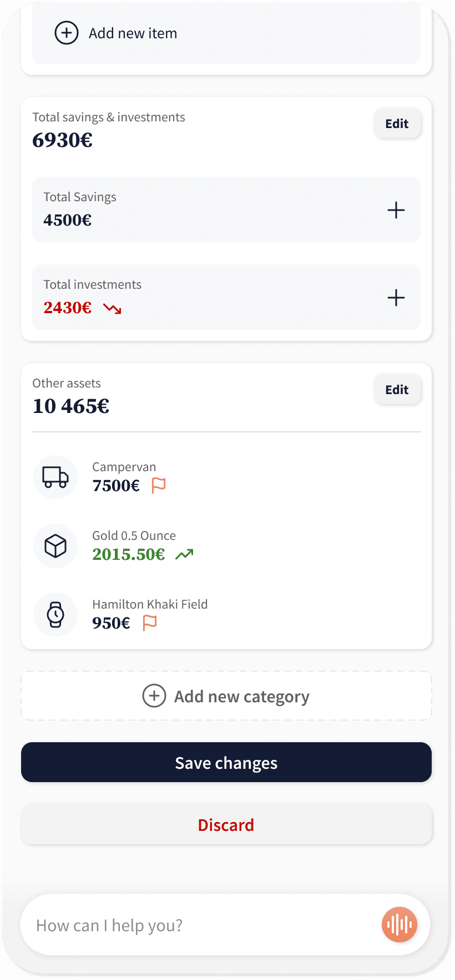Click the red downward trend arrow icon
The height and width of the screenshot is (980, 455).
pyautogui.click(x=112, y=308)
